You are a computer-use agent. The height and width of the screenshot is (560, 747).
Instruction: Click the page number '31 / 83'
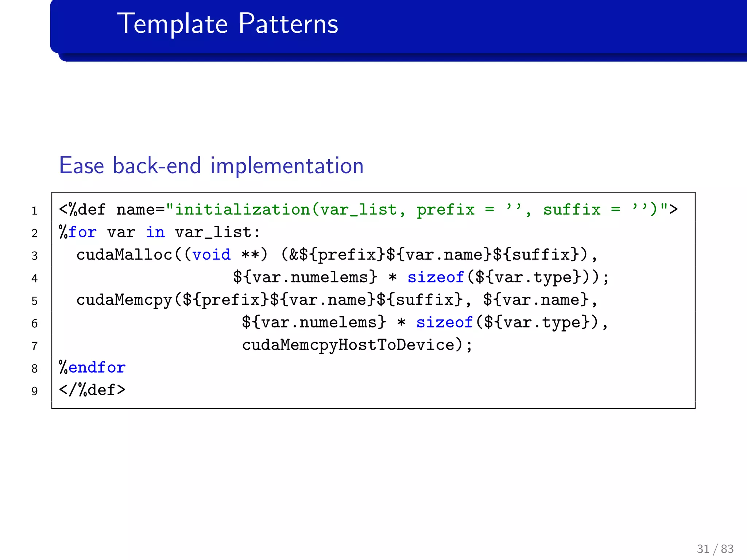pyautogui.click(x=715, y=549)
